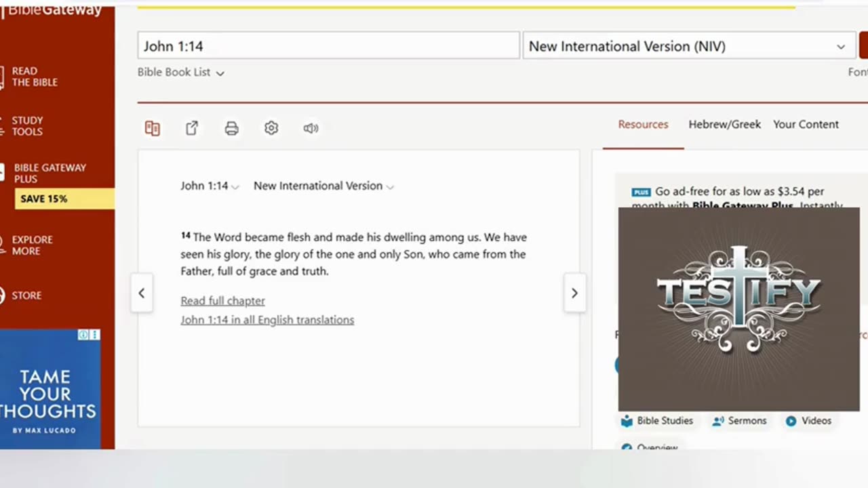Screen dimensions: 868x488
Task: Open page options gear icon
Action: pyautogui.click(x=271, y=128)
